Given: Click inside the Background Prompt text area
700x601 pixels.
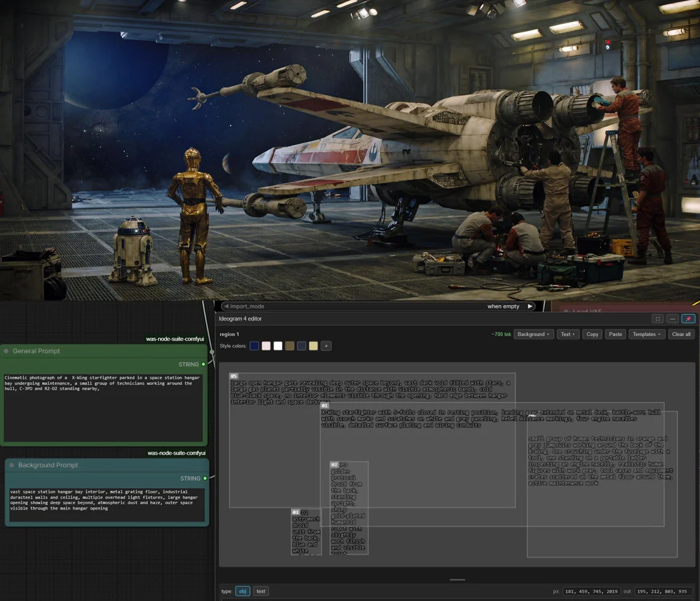Looking at the screenshot, I should click(x=107, y=505).
